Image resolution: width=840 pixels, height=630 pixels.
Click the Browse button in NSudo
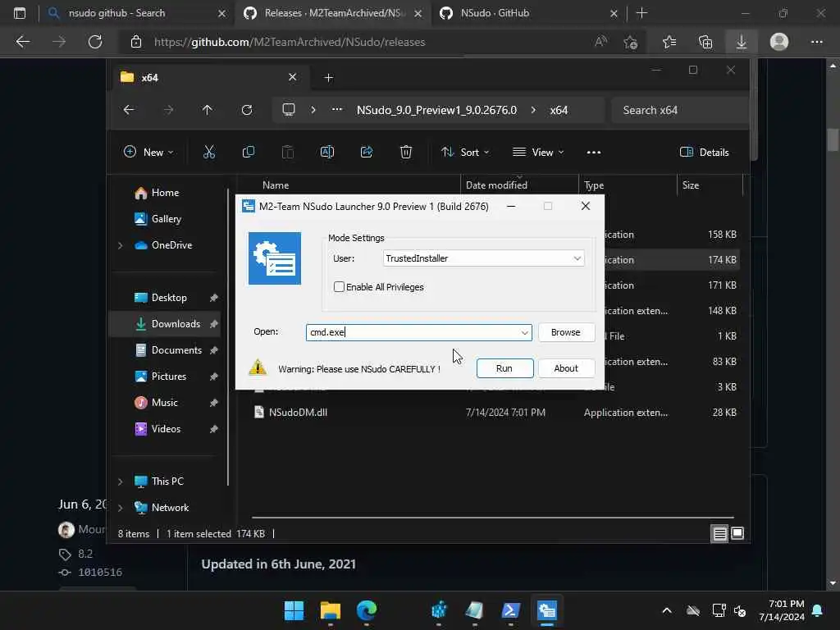[x=566, y=332]
